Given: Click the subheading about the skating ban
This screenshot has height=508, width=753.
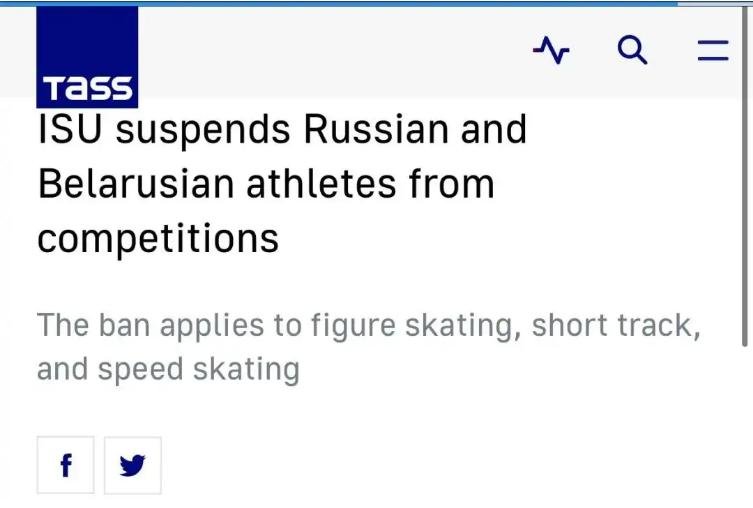Looking at the screenshot, I should click(x=368, y=347).
